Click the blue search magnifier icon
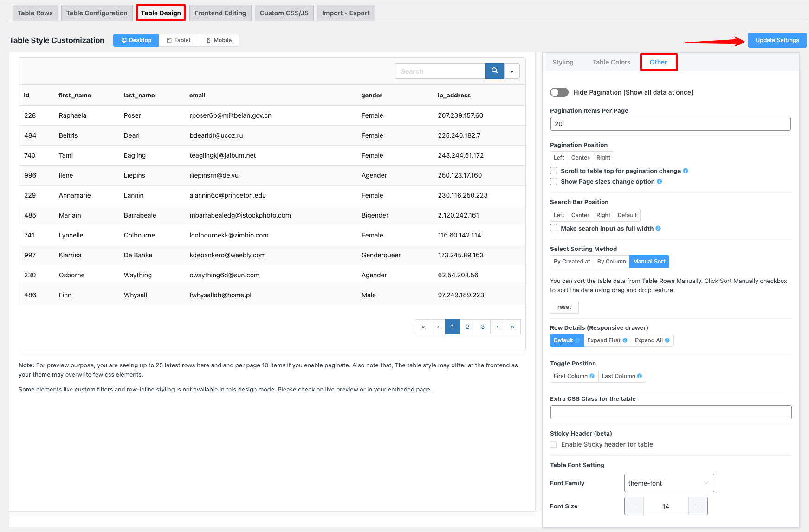809x532 pixels. coord(494,71)
